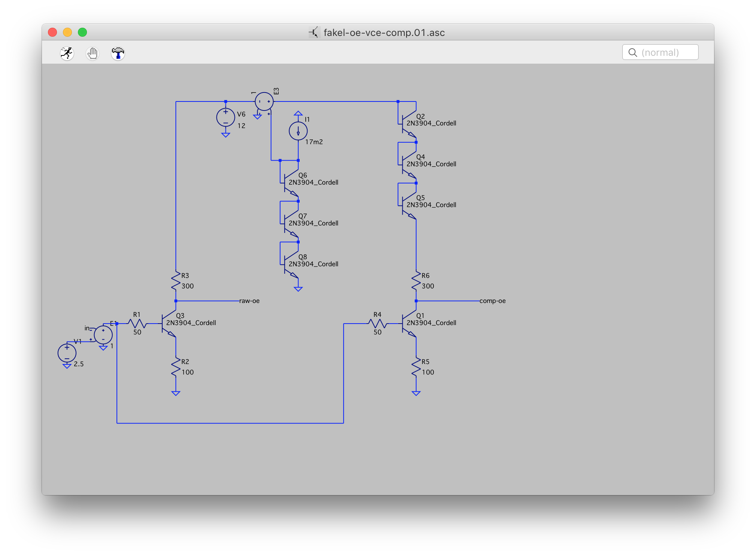This screenshot has width=756, height=555.
Task: Click the Run simulation icon
Action: pyautogui.click(x=67, y=53)
